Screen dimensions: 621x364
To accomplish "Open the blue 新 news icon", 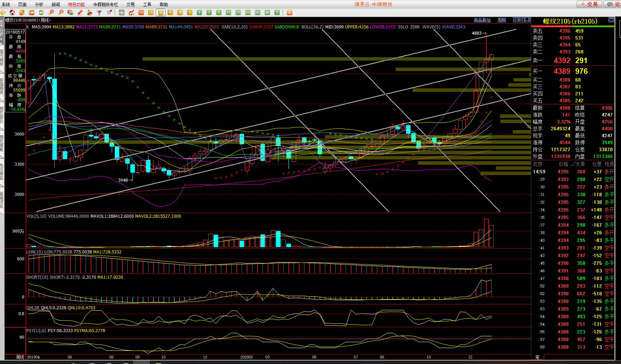I will pos(109,12).
